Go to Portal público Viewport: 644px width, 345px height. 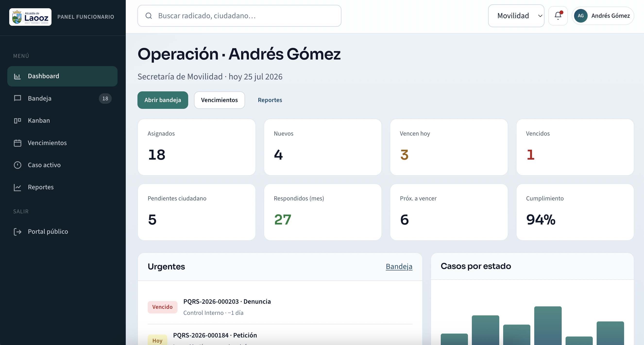62,232
